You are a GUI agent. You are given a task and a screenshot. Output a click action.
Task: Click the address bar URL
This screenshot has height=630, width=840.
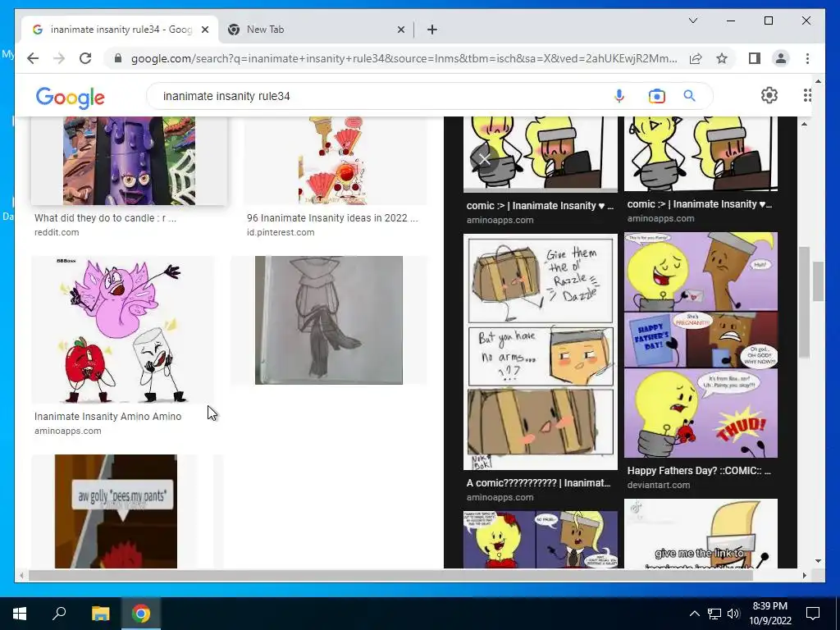[404, 58]
